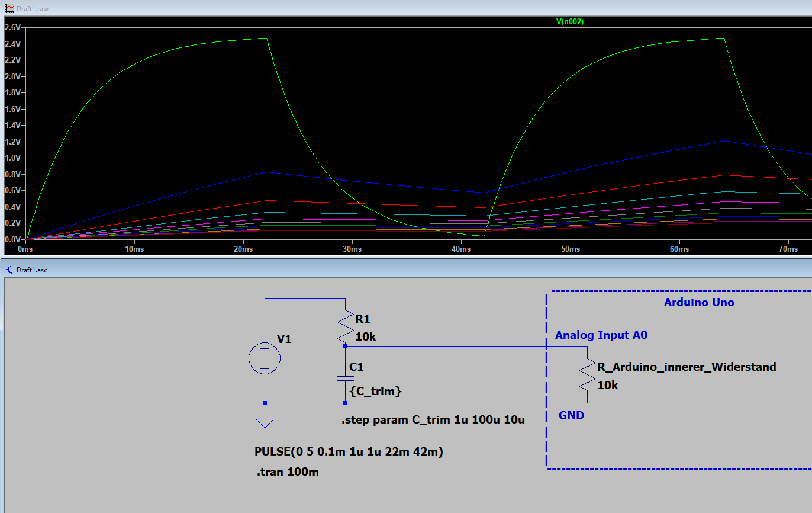Image resolution: width=812 pixels, height=513 pixels.
Task: Click the Analog Input A0 label
Action: [601, 335]
